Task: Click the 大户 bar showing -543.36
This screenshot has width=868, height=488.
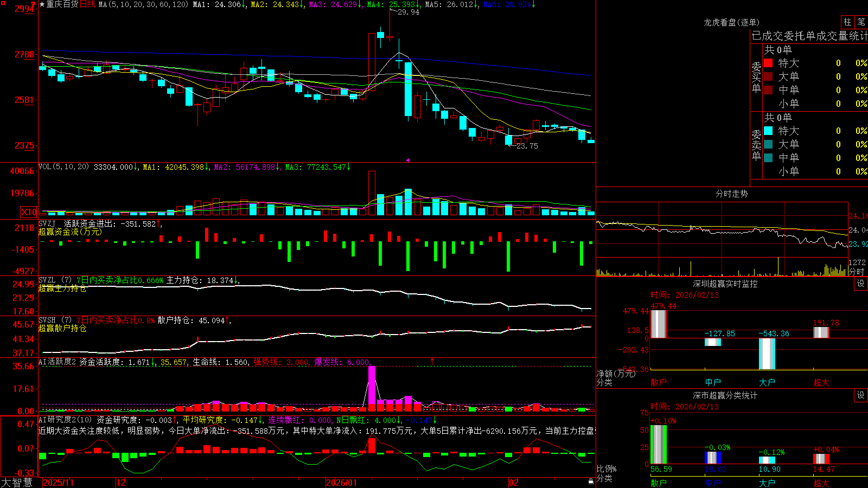Action: (x=767, y=354)
